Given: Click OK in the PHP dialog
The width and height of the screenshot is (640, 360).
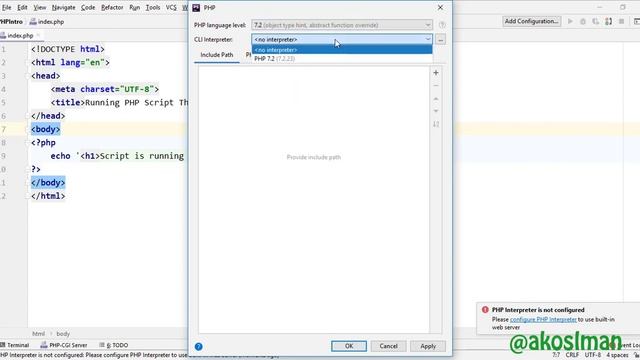Looking at the screenshot, I should click(x=349, y=346).
